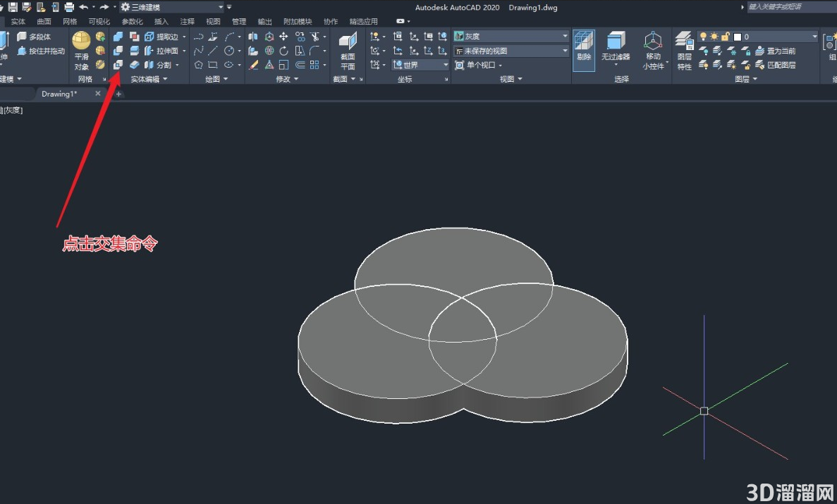This screenshot has width=837, height=504.
Task: Toggle the layer lock padlock icon
Action: pos(725,37)
